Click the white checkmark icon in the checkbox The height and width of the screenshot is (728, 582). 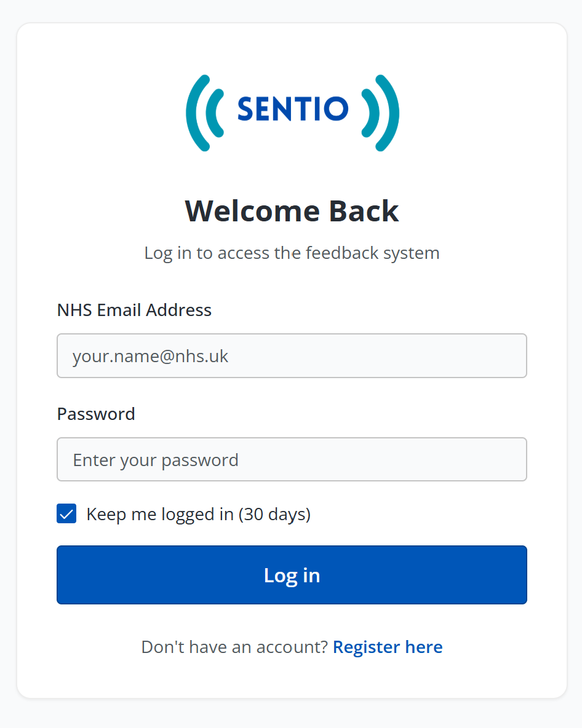point(66,514)
